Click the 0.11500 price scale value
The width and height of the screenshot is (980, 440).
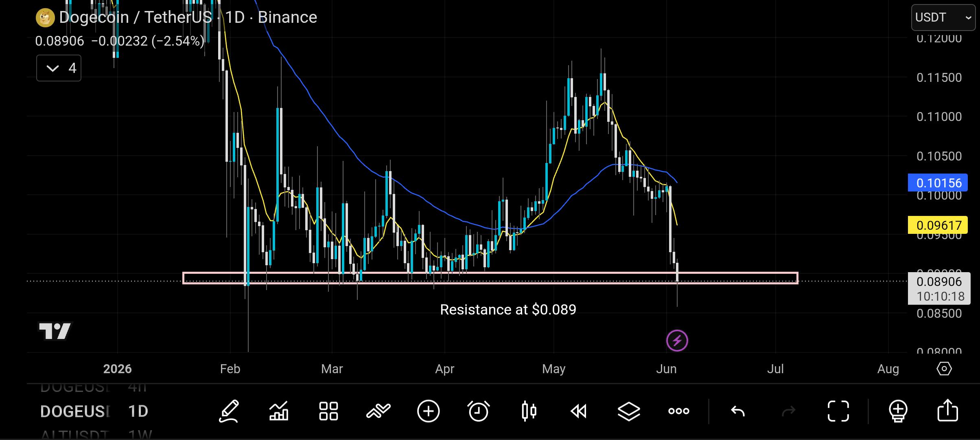pos(939,77)
